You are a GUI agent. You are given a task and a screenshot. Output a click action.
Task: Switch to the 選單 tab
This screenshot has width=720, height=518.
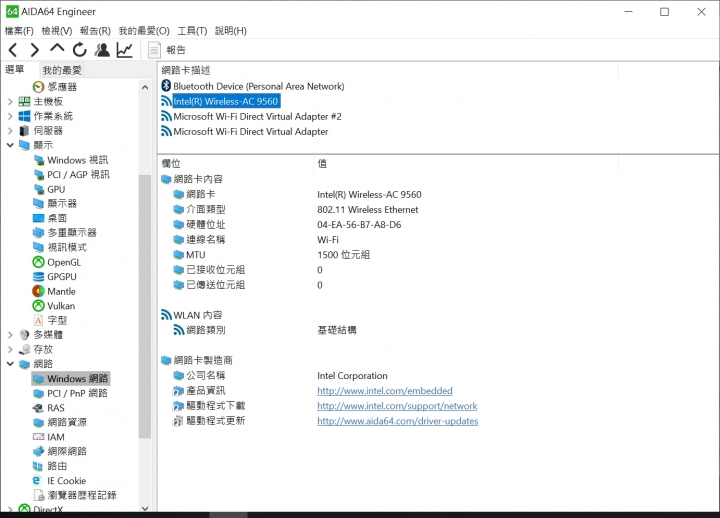coord(15,69)
